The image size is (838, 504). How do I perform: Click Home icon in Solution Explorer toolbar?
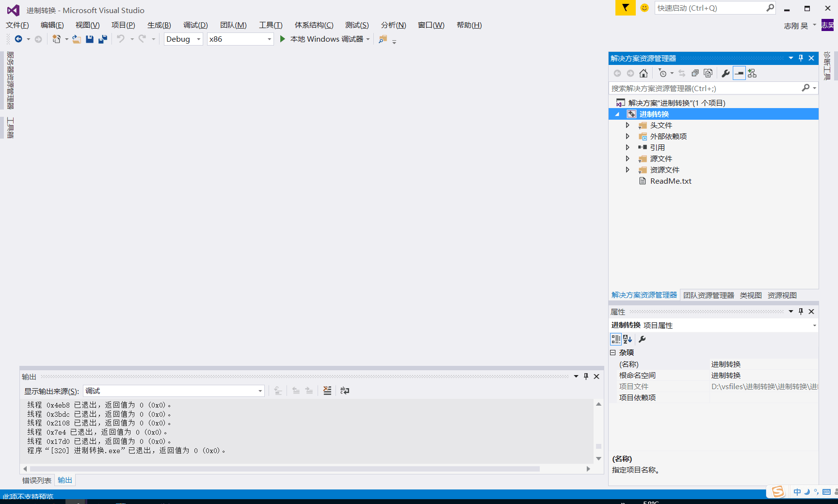(644, 73)
